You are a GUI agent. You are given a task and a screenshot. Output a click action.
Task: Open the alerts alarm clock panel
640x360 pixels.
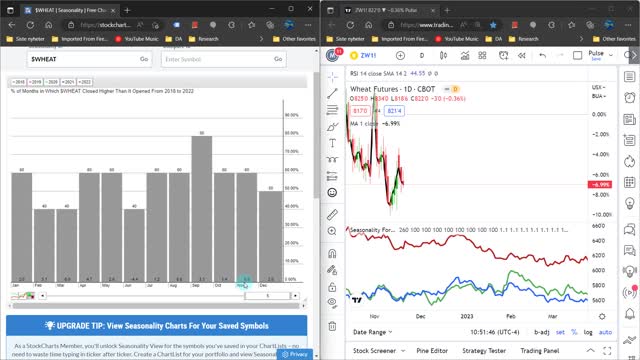(x=629, y=98)
